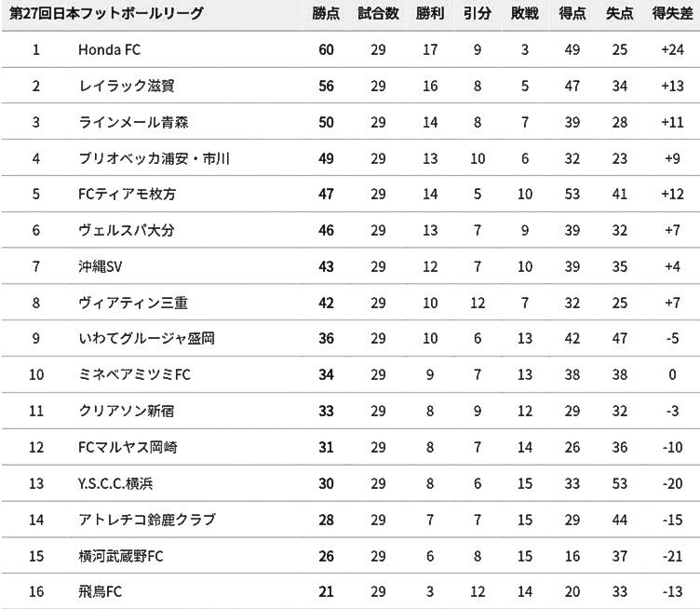Click the Honda FC team name
This screenshot has width=700, height=609.
pyautogui.click(x=111, y=49)
